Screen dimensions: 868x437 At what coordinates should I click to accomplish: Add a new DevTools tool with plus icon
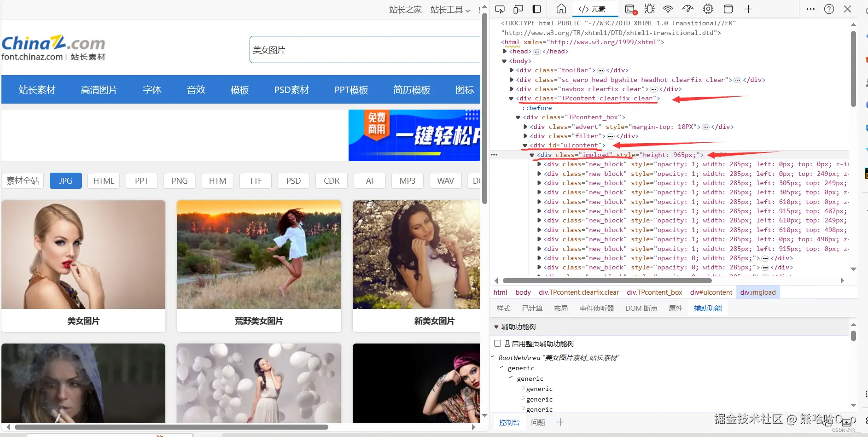pos(748,9)
